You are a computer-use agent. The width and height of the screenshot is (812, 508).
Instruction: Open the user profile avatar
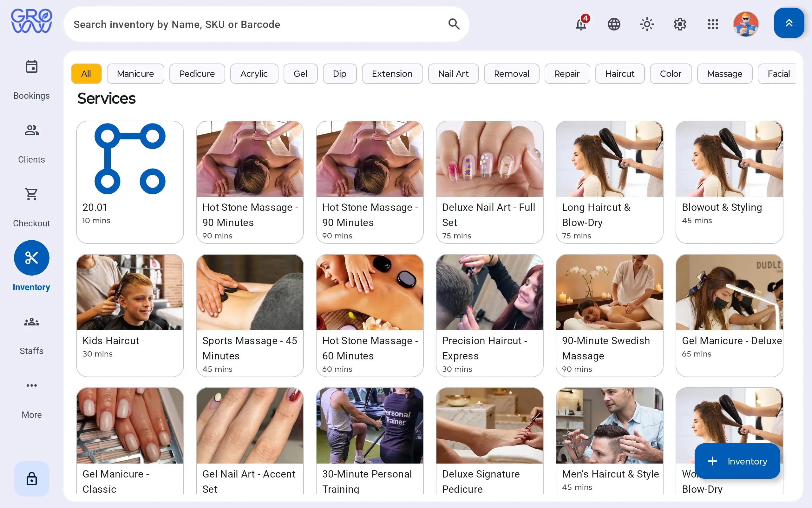pos(746,24)
